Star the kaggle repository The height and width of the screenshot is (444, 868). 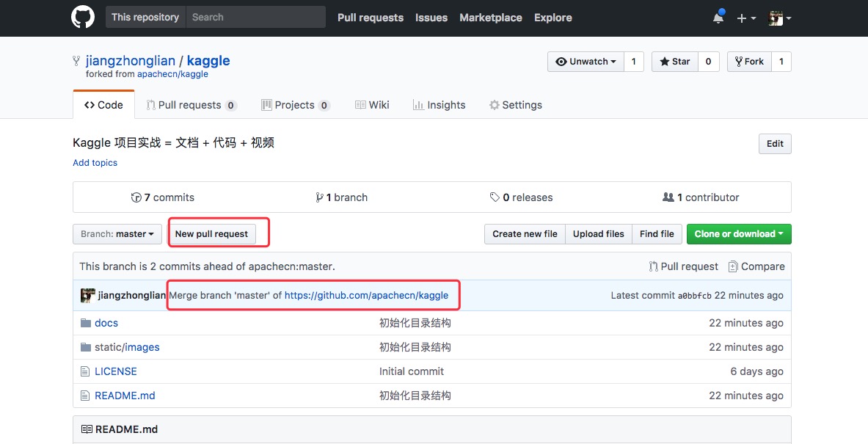click(x=674, y=62)
